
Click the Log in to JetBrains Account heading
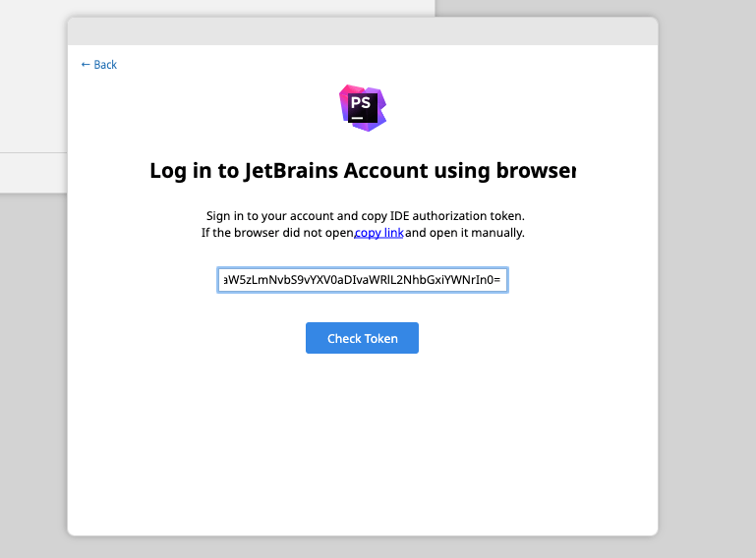click(363, 171)
